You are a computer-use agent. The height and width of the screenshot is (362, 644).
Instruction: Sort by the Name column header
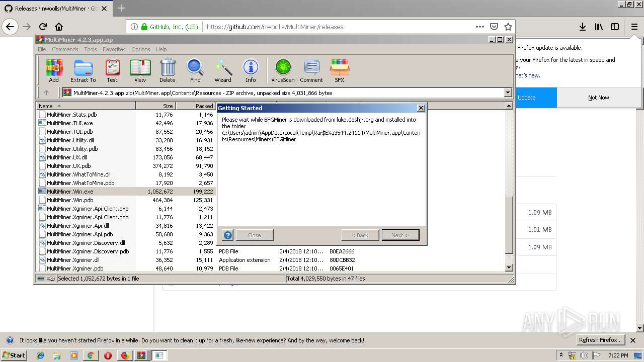pyautogui.click(x=86, y=106)
